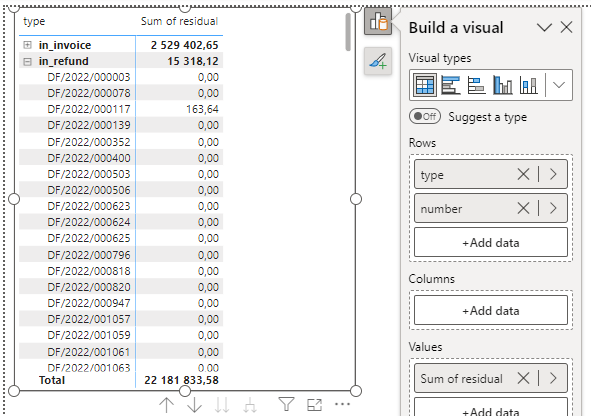The image size is (591, 416).
Task: Click Add data under Values
Action: pos(491,407)
